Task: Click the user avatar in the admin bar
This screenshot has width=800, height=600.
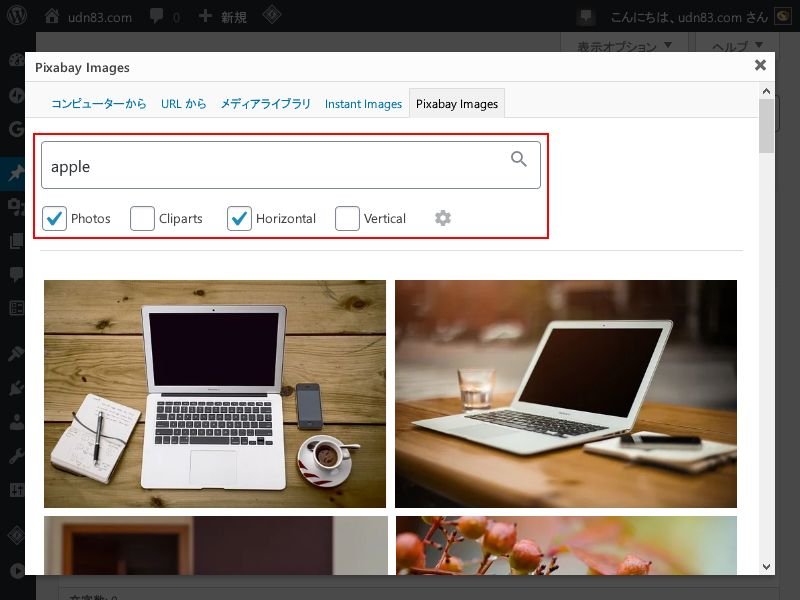Action: pyautogui.click(x=783, y=16)
